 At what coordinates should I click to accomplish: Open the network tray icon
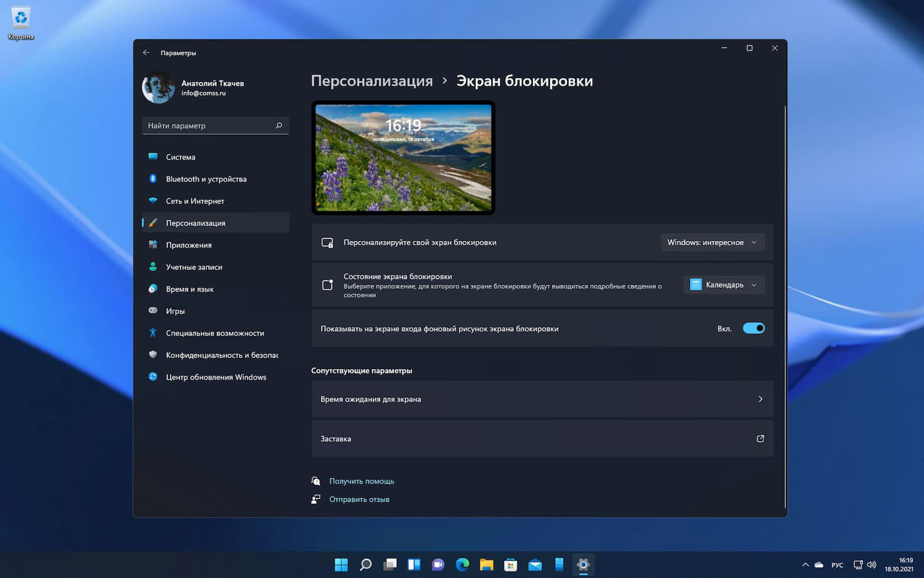(857, 564)
